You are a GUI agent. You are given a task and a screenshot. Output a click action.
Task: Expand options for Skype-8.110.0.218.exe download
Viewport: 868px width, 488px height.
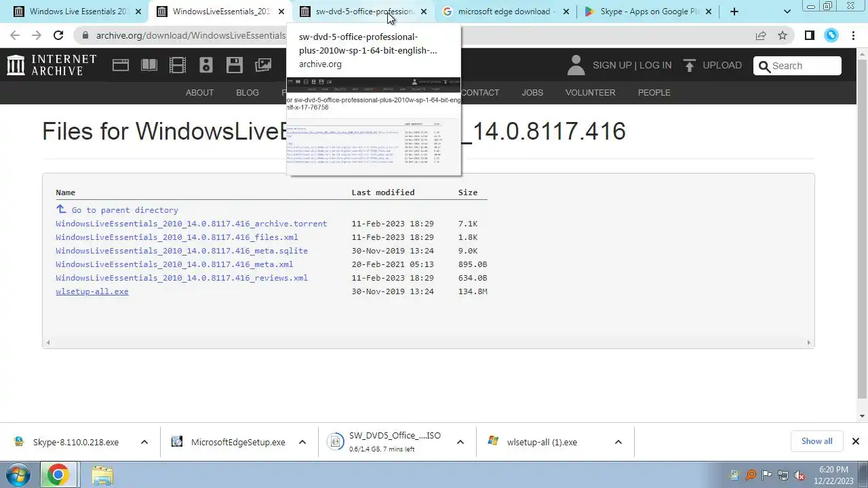pyautogui.click(x=144, y=442)
